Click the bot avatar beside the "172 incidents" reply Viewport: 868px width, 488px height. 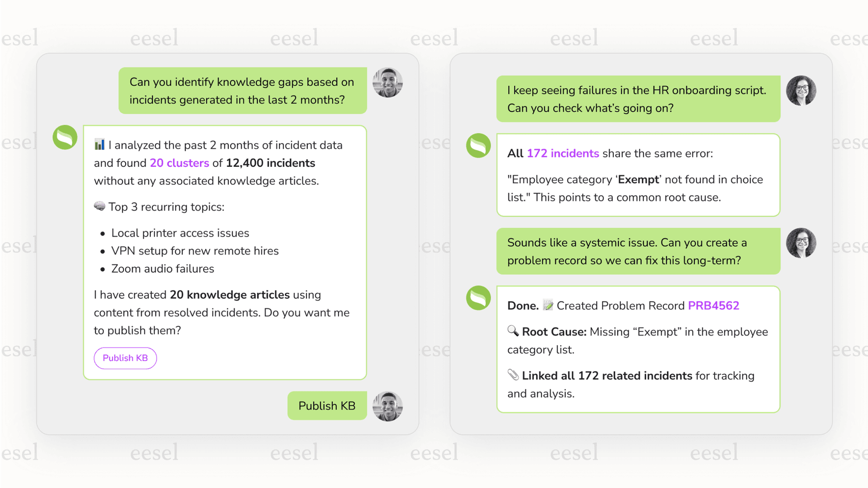[x=478, y=146]
